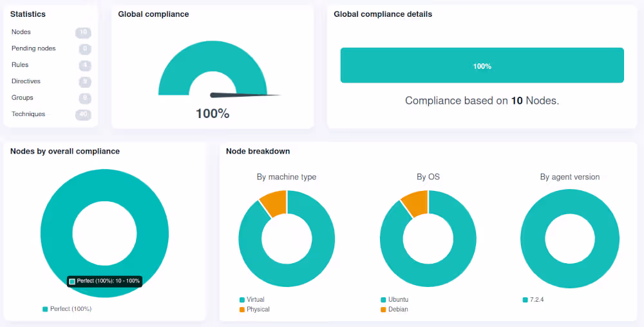Viewport: 644px width, 327px height.
Task: Click the orange Physical slice in machine type chart
Action: 274,202
